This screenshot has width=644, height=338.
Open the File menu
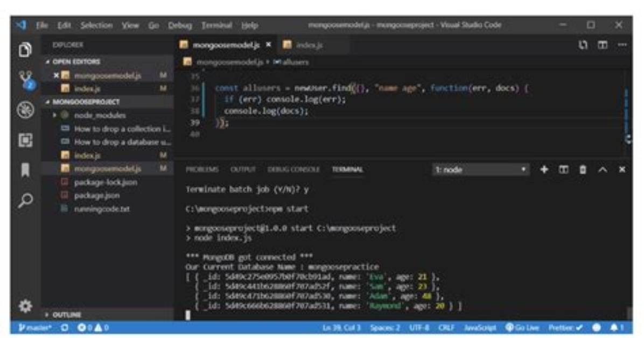click(x=42, y=25)
